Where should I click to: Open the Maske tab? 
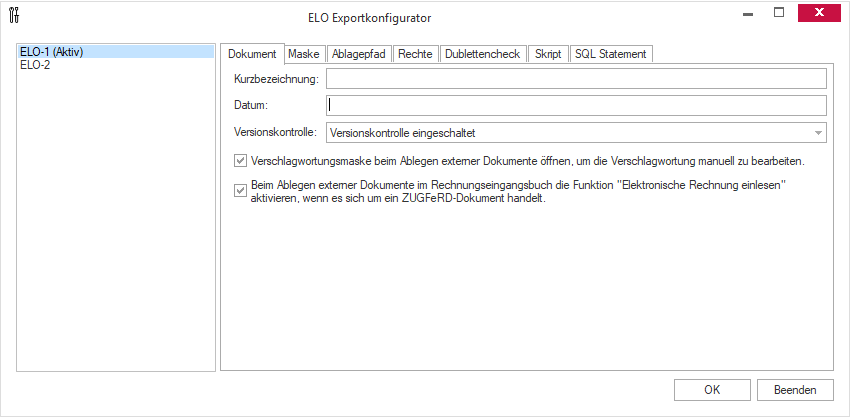click(304, 54)
